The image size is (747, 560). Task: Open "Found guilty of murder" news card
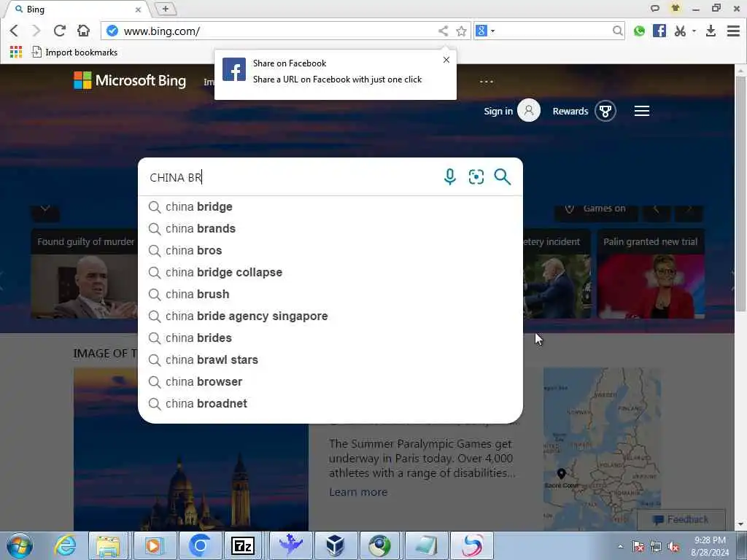85,273
